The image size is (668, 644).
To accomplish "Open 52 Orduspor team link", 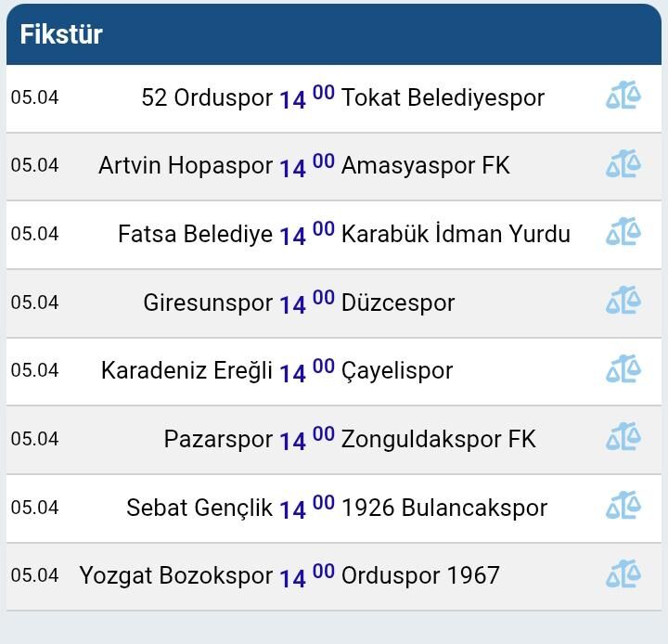I will [207, 97].
